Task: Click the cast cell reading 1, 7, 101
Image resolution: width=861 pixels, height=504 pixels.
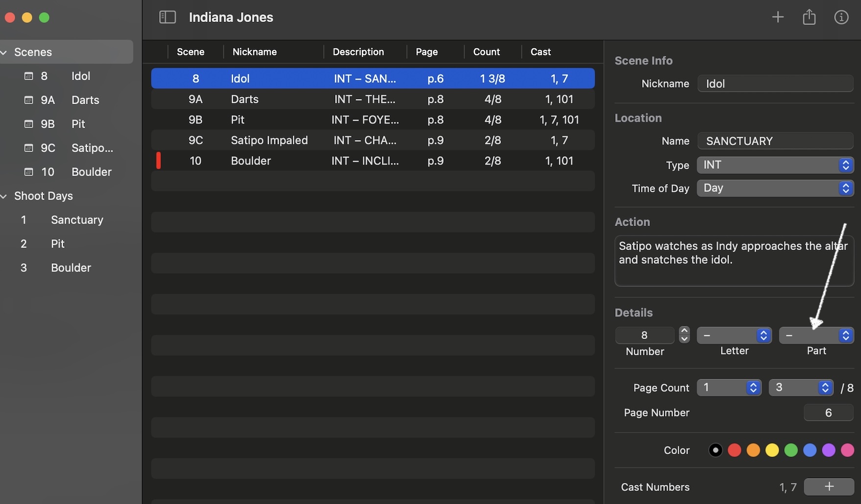Action: coord(559,119)
